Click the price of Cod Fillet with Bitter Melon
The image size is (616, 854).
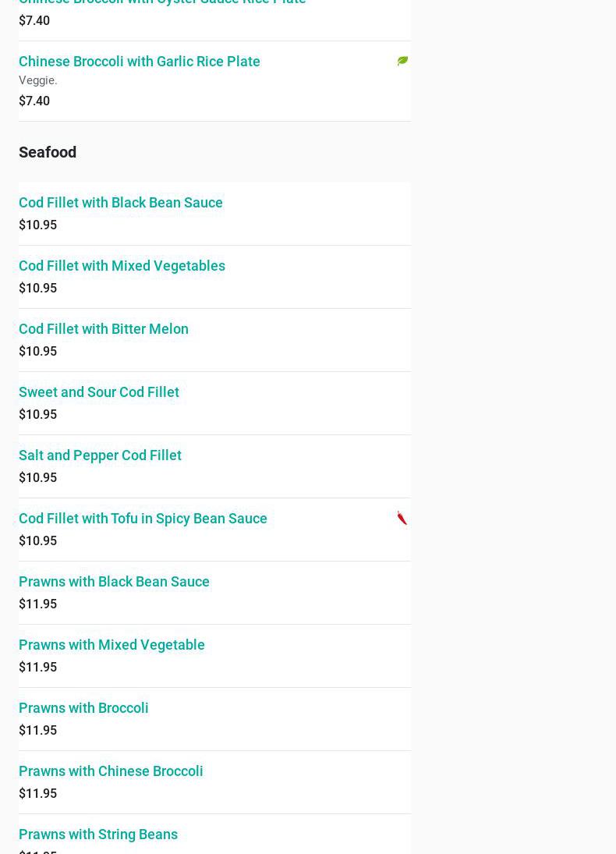[x=37, y=352]
